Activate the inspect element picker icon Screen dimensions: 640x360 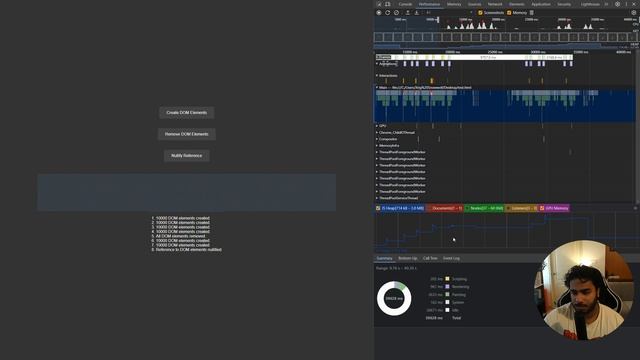click(379, 4)
